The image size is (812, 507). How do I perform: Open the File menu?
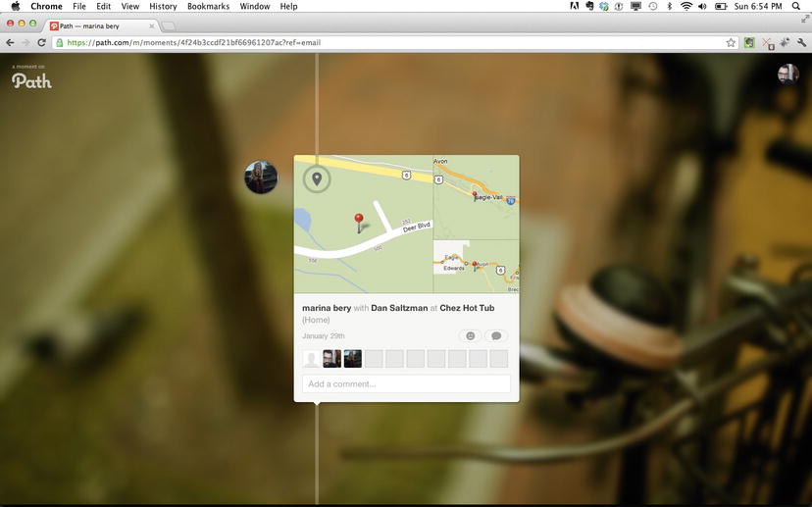pos(79,6)
